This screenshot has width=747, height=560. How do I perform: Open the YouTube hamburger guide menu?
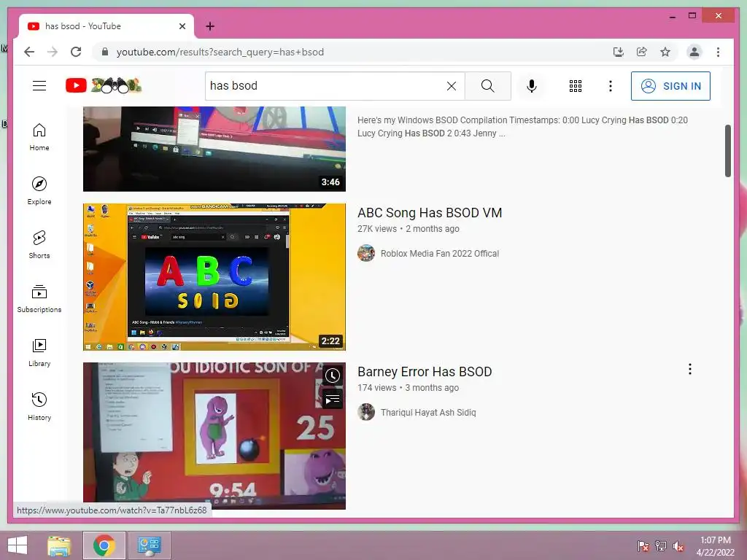(39, 86)
